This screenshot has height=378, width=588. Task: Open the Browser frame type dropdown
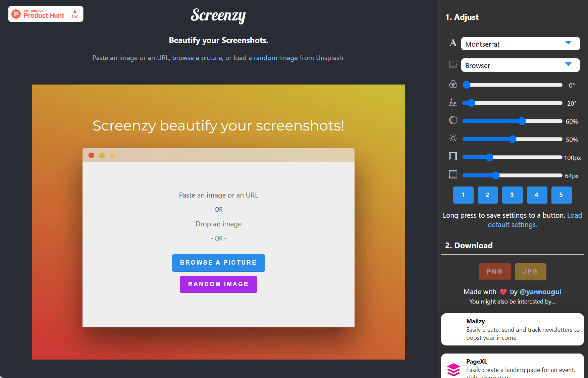click(520, 65)
